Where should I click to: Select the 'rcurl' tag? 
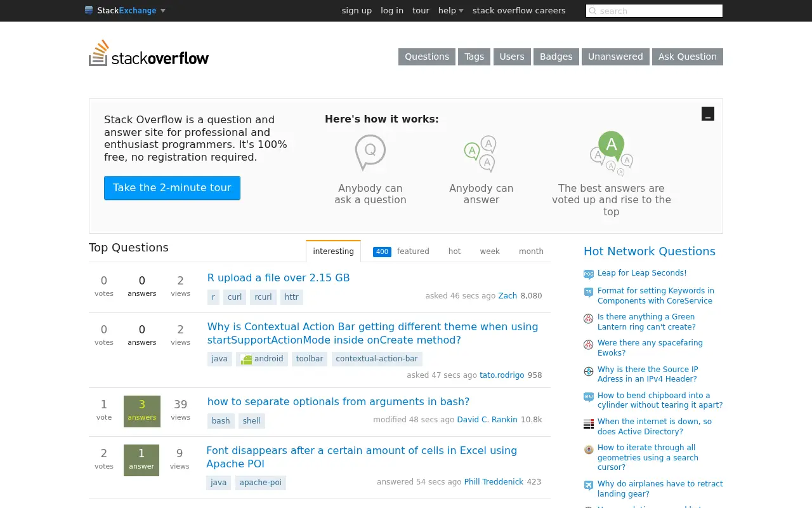(x=263, y=297)
